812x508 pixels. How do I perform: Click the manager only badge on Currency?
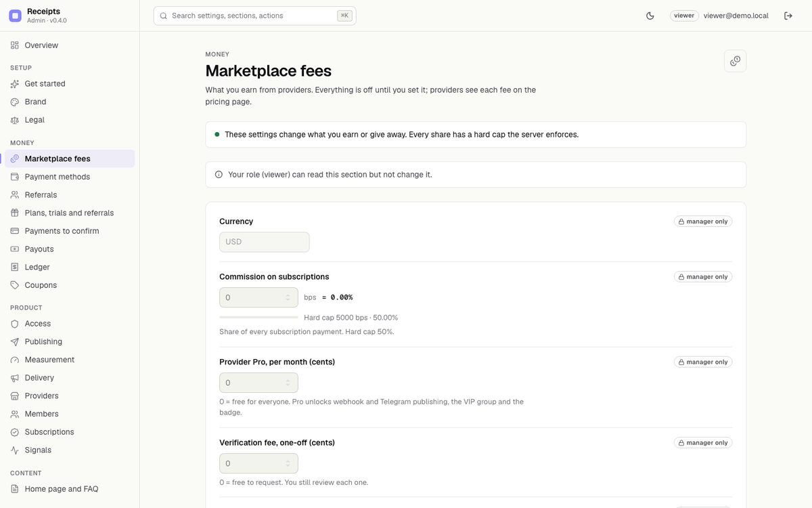[x=703, y=221]
